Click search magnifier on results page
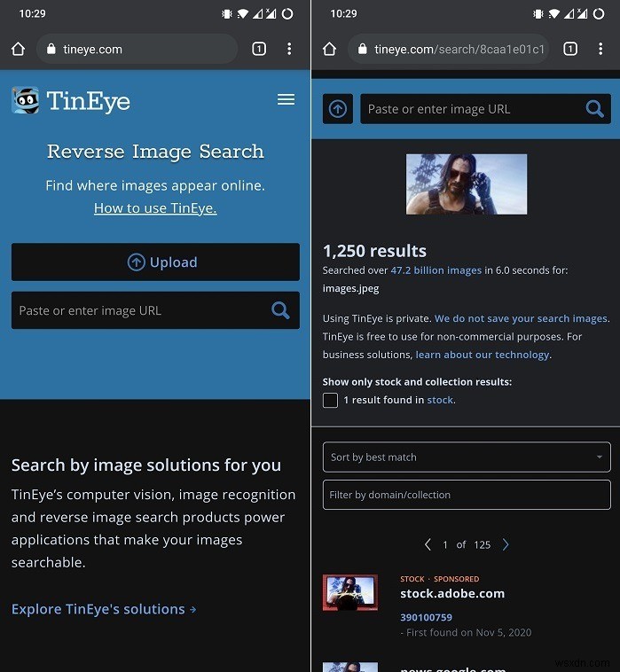 (594, 109)
